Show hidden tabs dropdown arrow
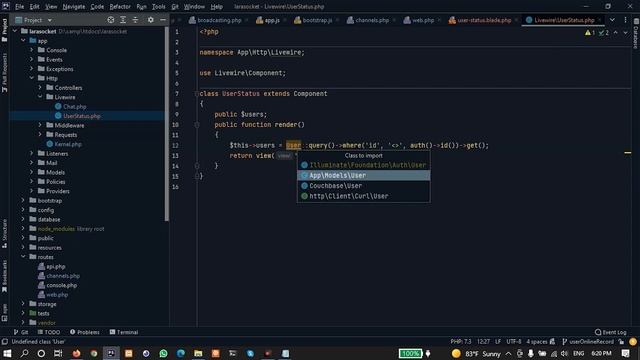640x360 pixels. click(612, 20)
